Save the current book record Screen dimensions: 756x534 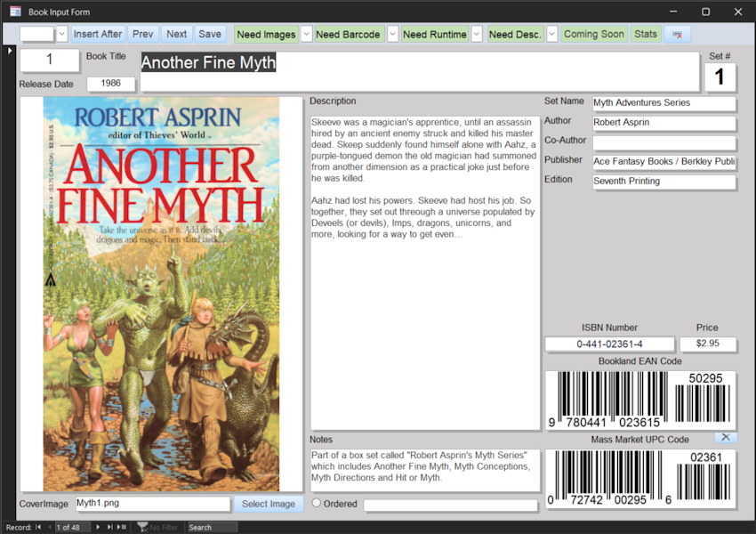tap(210, 34)
